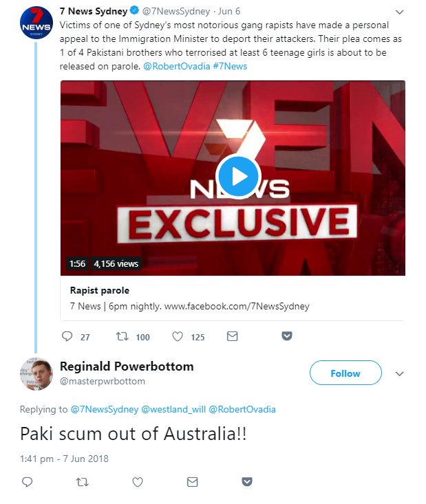Open the @RobertOvadia mention in tweet text
This screenshot has width=426, height=504.
(172, 66)
